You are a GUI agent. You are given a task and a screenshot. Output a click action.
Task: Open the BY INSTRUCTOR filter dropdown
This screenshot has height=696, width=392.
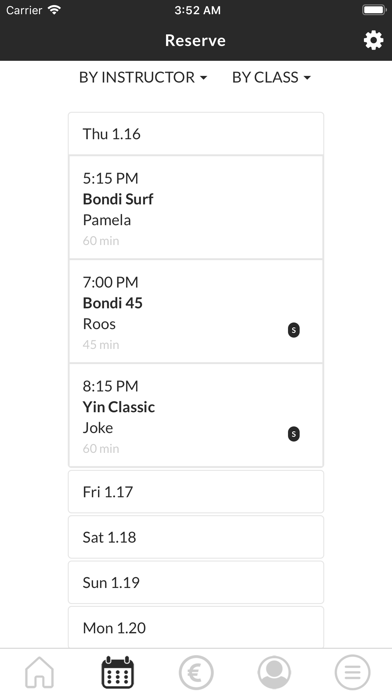(143, 77)
